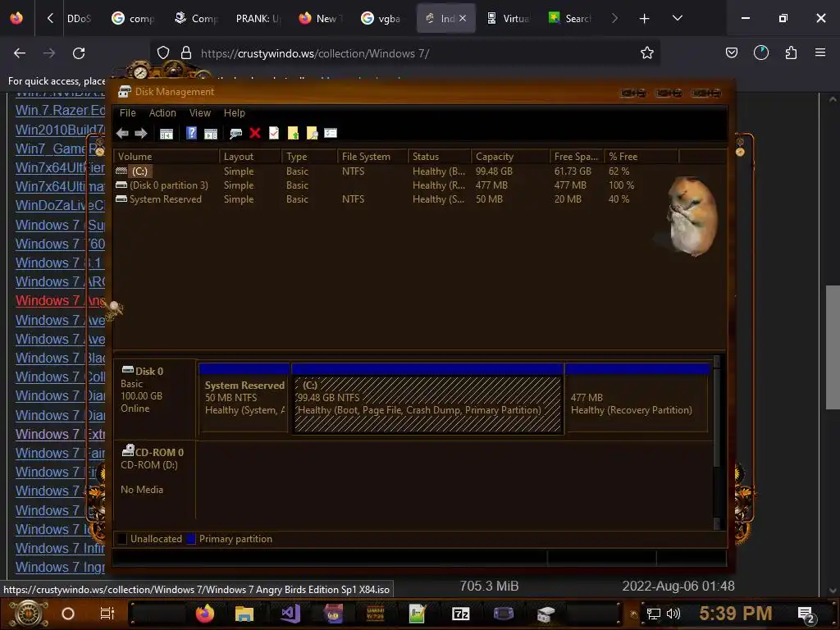Switch to the Virtual tab
Viewport: 840px width, 630px height.
pyautogui.click(x=508, y=19)
